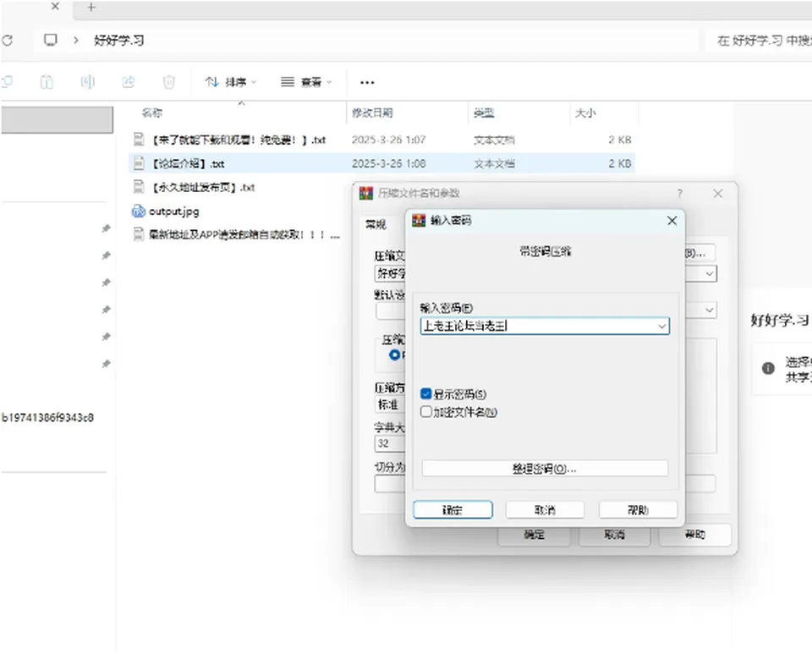Toggle the 显示密码 checkbox
Screen dimensions: 812x654
(x=426, y=394)
